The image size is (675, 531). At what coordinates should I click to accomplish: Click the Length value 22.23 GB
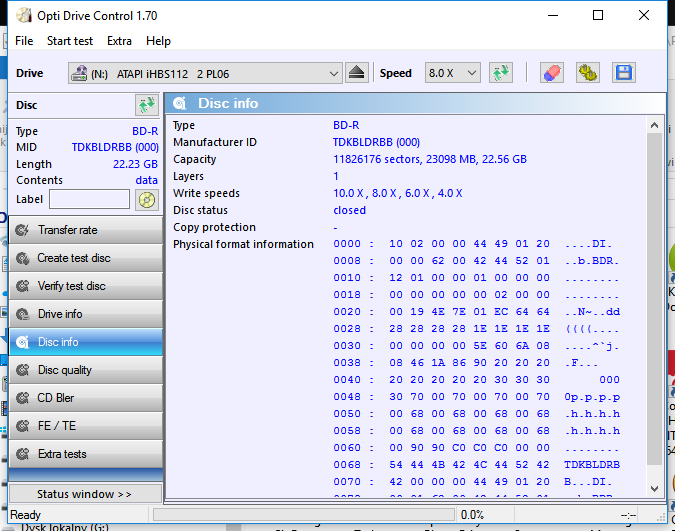(135, 164)
